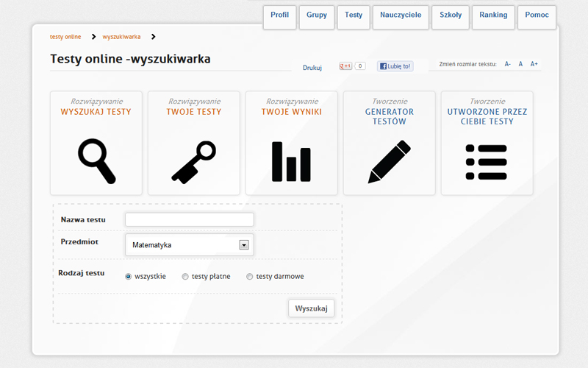Select the testy płatne radio button
This screenshot has height=368, width=588.
click(185, 277)
